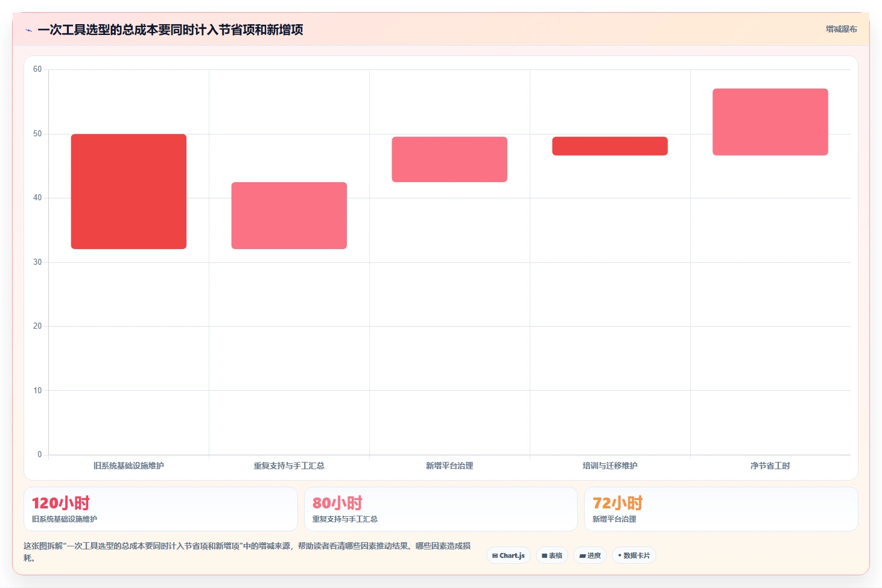Click the y-axis value 20
This screenshot has height=588, width=882.
click(x=37, y=326)
